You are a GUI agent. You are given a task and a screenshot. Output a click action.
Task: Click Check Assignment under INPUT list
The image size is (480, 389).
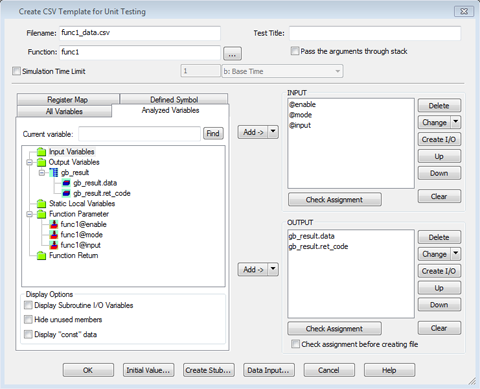(335, 199)
